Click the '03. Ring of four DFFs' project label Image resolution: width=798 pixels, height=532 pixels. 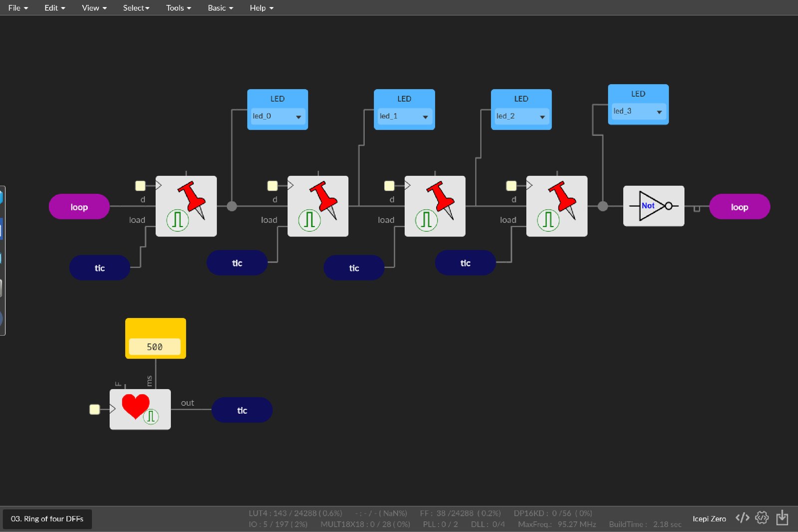[x=47, y=519]
